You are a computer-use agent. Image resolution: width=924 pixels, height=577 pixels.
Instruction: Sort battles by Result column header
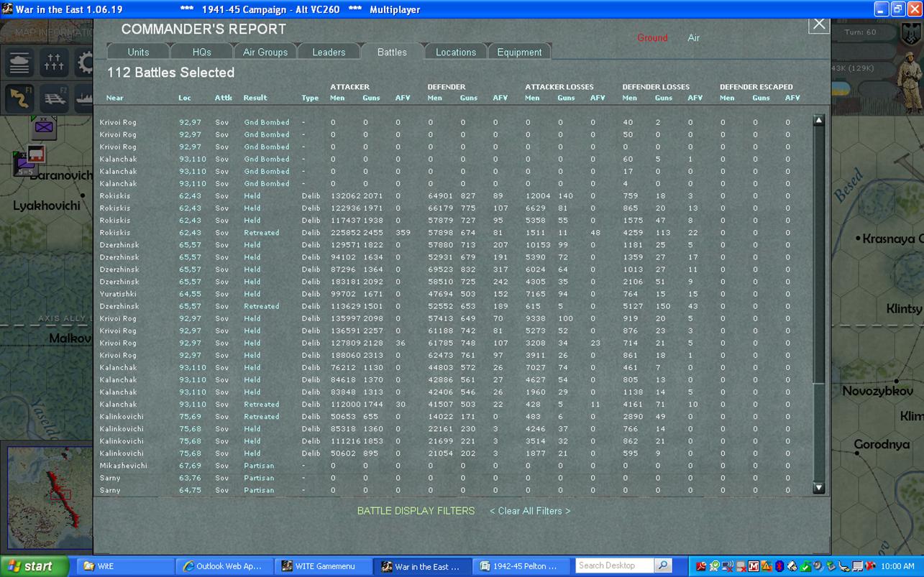(x=255, y=98)
